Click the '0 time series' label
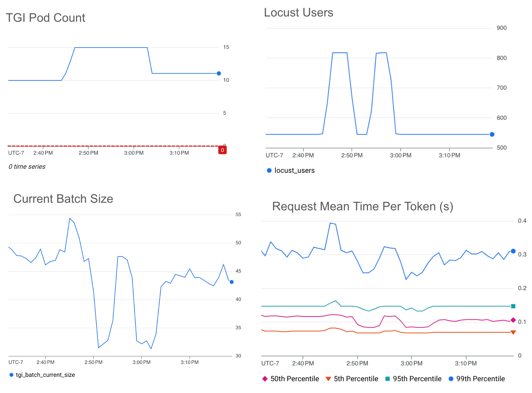Viewport: 532px width, 393px height. pos(27,167)
